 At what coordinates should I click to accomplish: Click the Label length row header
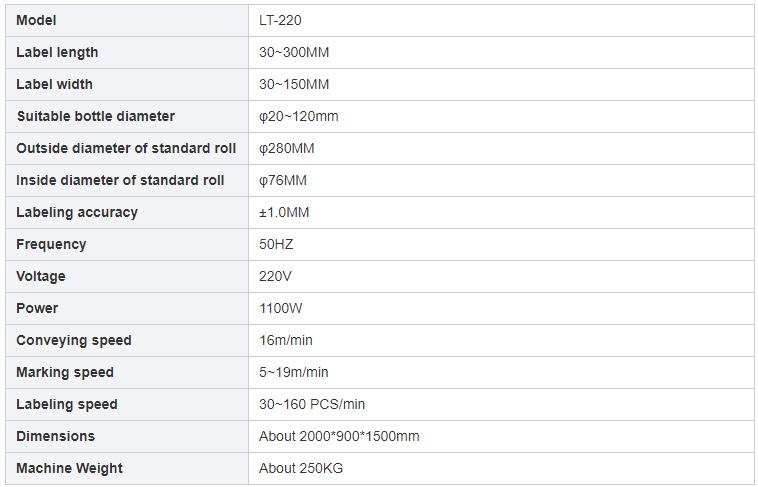click(x=57, y=52)
